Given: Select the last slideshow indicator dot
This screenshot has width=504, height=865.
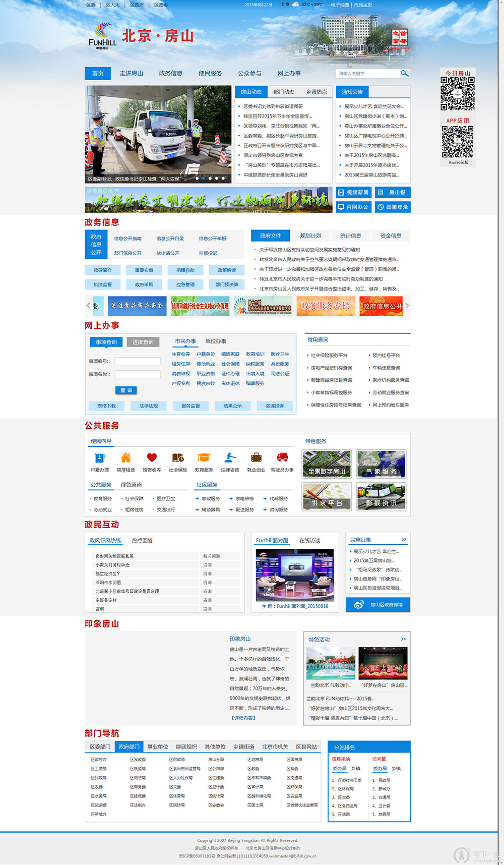Looking at the screenshot, I should (223, 178).
